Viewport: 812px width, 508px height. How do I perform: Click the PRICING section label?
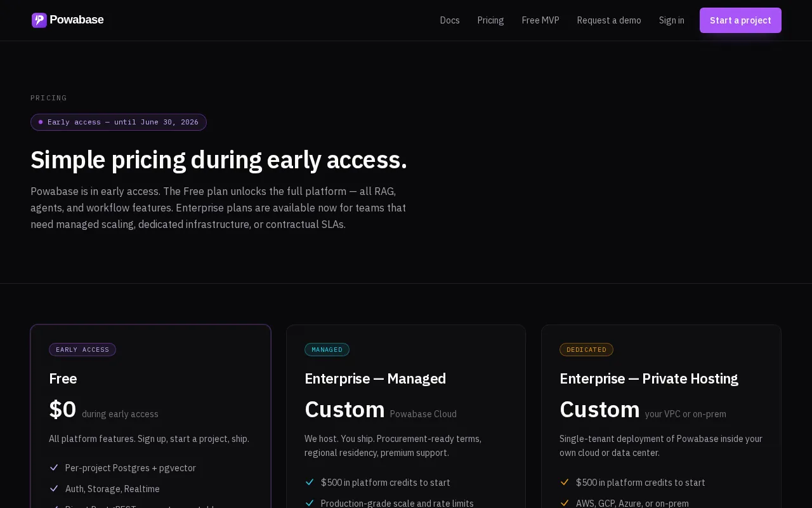[49, 98]
